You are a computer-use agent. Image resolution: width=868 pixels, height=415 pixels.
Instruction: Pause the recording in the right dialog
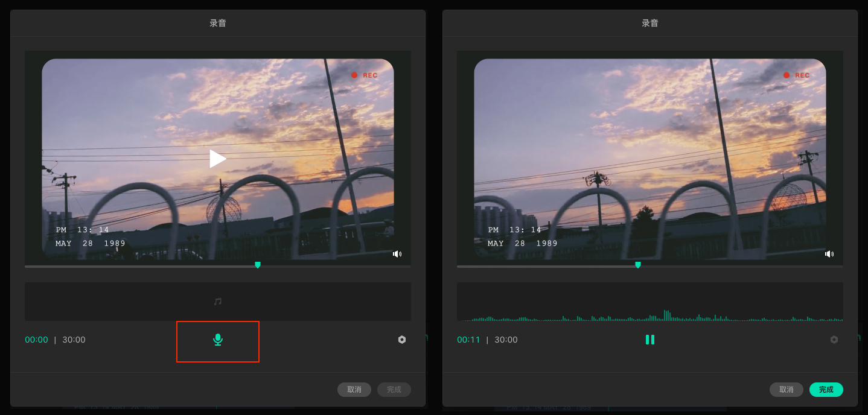point(650,340)
